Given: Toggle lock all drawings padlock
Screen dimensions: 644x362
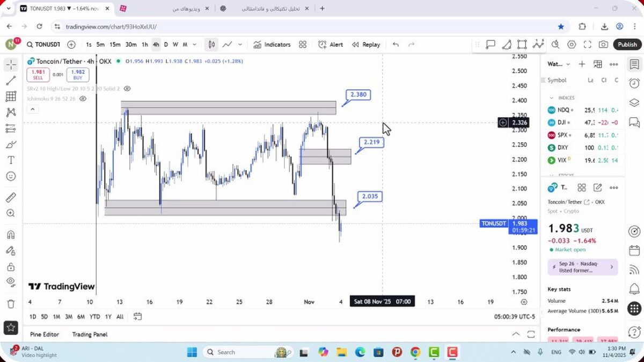Looking at the screenshot, I should pyautogui.click(x=11, y=267).
